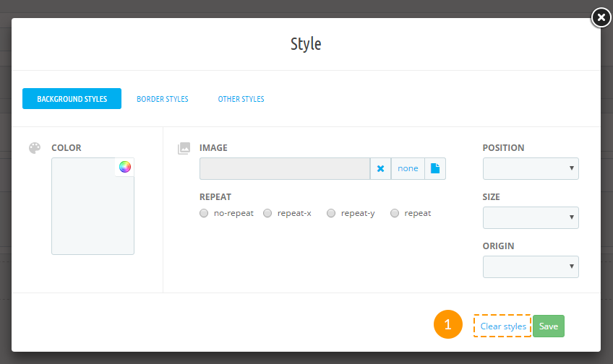Open file browser document icon
The image size is (613, 364).
(x=435, y=169)
